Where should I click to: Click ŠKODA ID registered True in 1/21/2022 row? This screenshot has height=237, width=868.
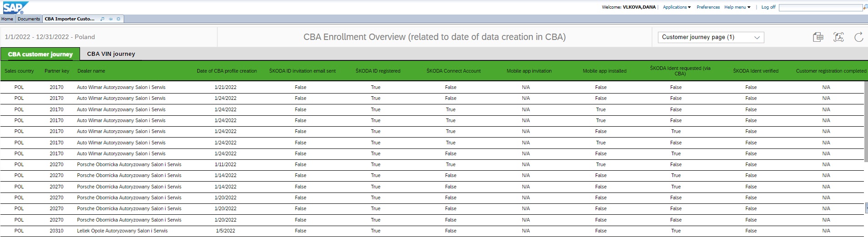click(376, 87)
